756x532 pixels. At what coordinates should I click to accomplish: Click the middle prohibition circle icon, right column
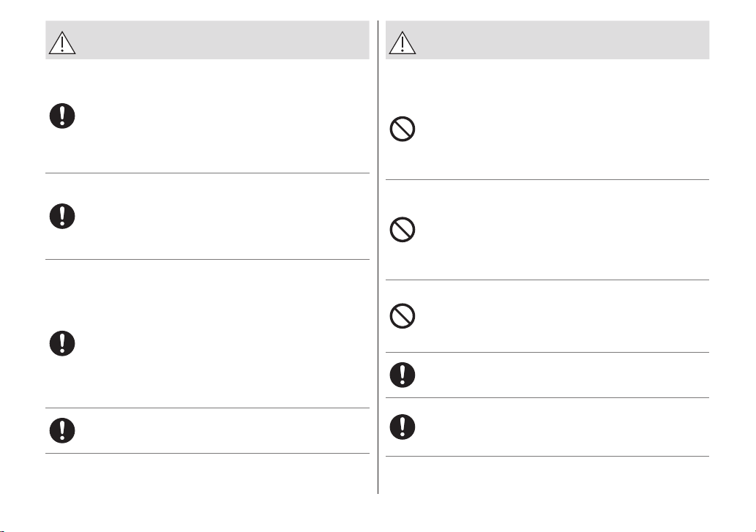click(402, 229)
